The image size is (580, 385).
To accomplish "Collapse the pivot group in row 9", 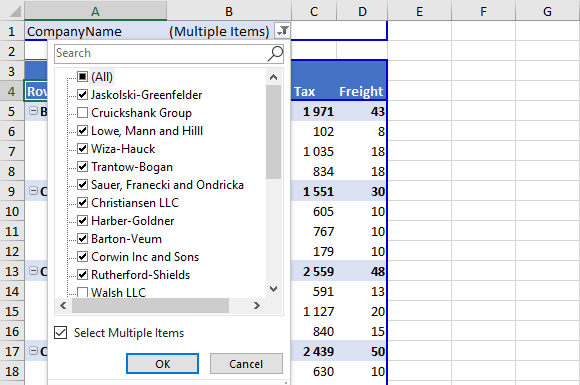I will [34, 191].
